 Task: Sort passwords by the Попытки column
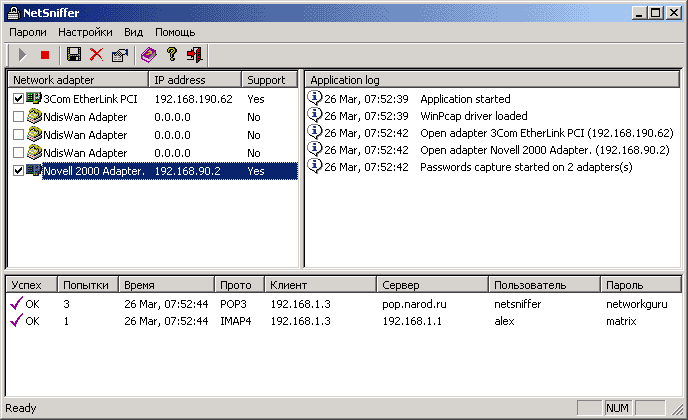88,285
